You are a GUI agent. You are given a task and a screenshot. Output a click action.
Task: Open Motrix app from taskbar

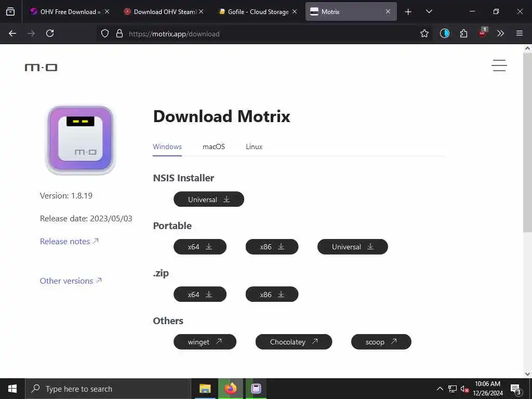tap(256, 389)
